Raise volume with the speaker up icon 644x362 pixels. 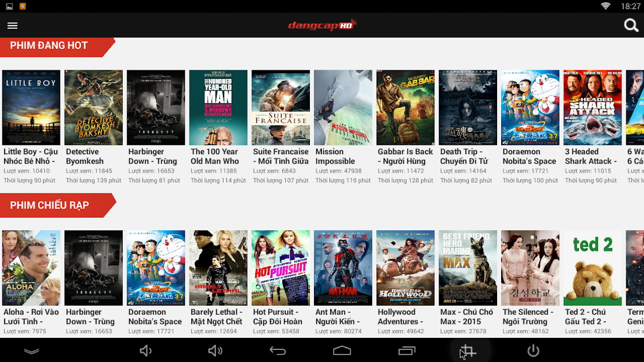click(x=215, y=351)
